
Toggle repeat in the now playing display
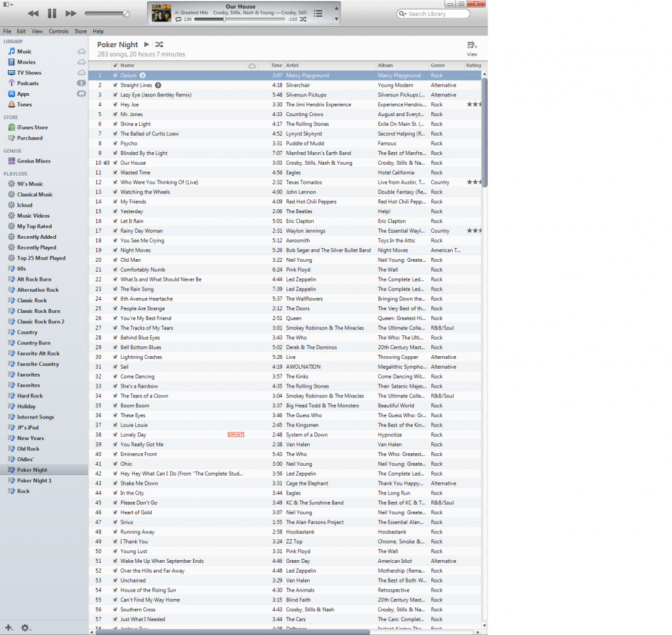point(178,19)
